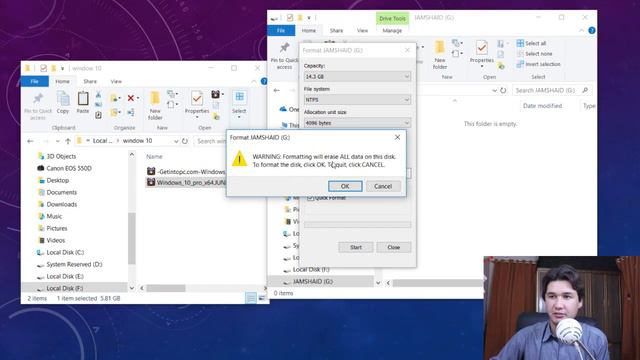Image resolution: width=640 pixels, height=360 pixels.
Task: Open Select menu in window 10 ribbon
Action: tap(239, 104)
